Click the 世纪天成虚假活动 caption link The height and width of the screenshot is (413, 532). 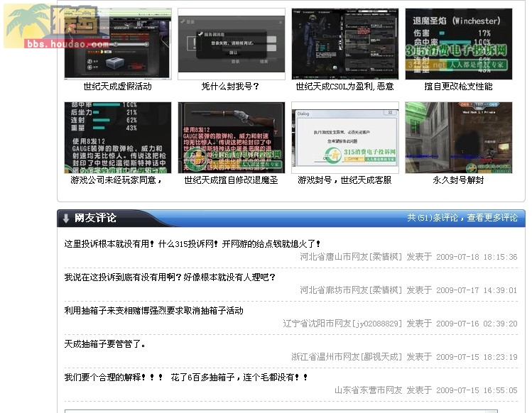pos(118,87)
